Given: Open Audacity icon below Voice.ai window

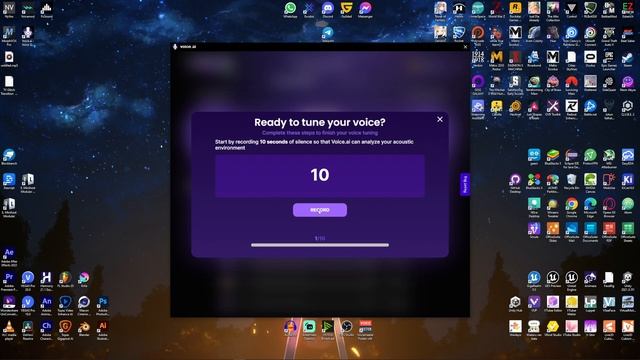Looking at the screenshot, I should [290, 328].
